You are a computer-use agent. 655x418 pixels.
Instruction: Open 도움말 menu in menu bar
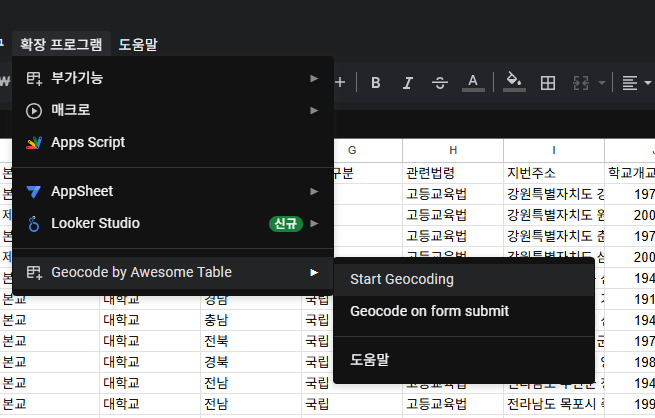pyautogui.click(x=138, y=44)
